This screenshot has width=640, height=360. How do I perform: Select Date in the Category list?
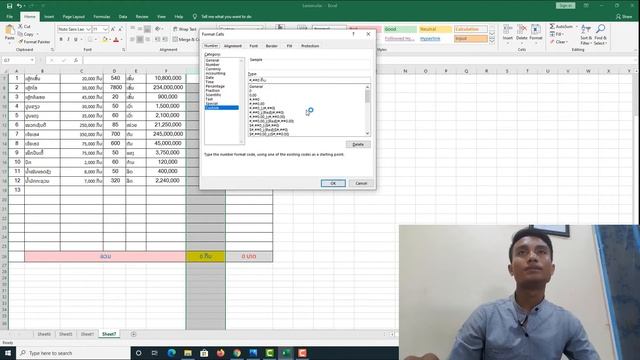tap(210, 78)
